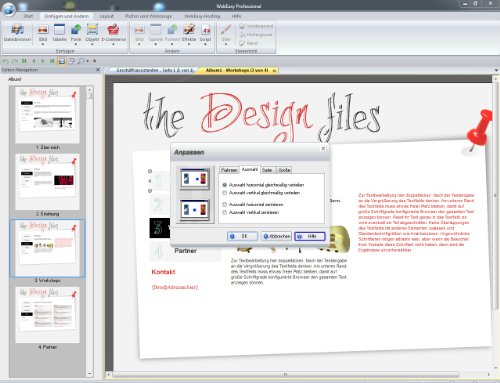Open dropdown arrow under E-Commerce
Viewport: 500px width, 383px height.
[x=113, y=44]
